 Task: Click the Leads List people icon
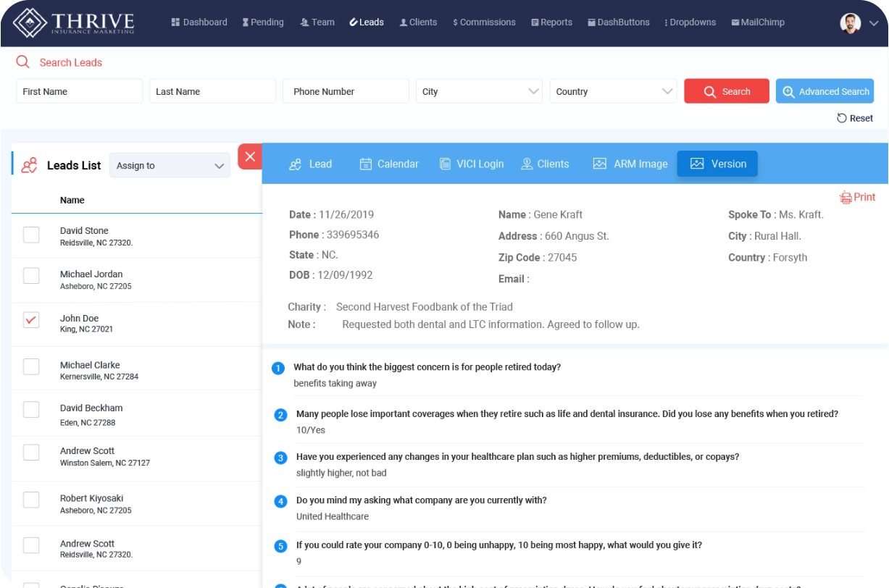pyautogui.click(x=29, y=165)
